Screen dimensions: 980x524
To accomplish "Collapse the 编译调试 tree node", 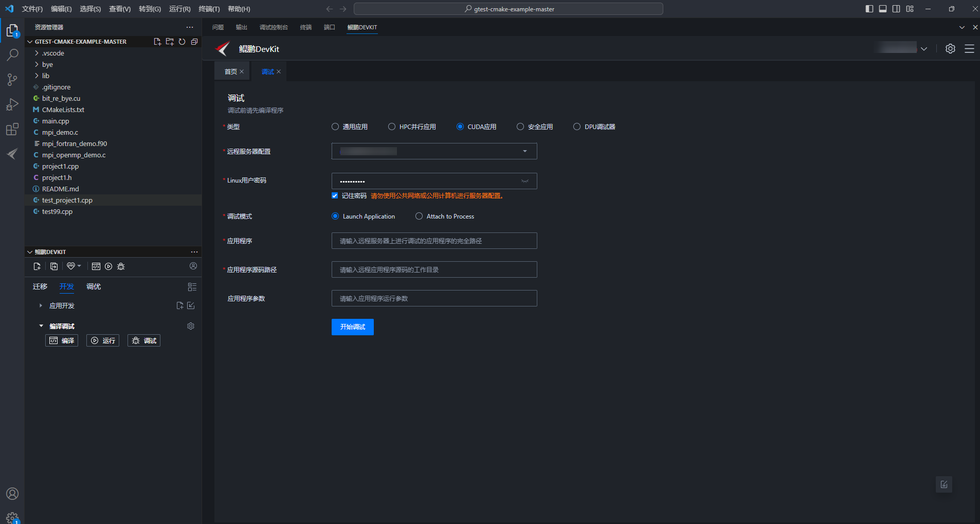I will pos(41,326).
